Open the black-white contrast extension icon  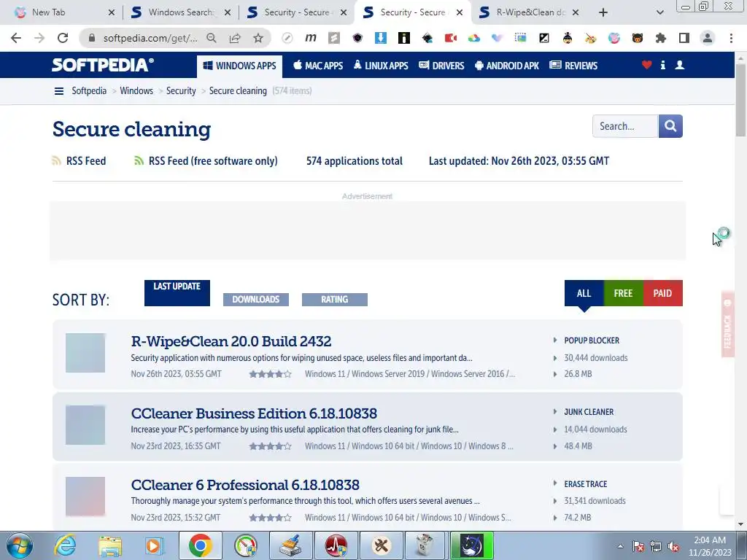tap(544, 38)
